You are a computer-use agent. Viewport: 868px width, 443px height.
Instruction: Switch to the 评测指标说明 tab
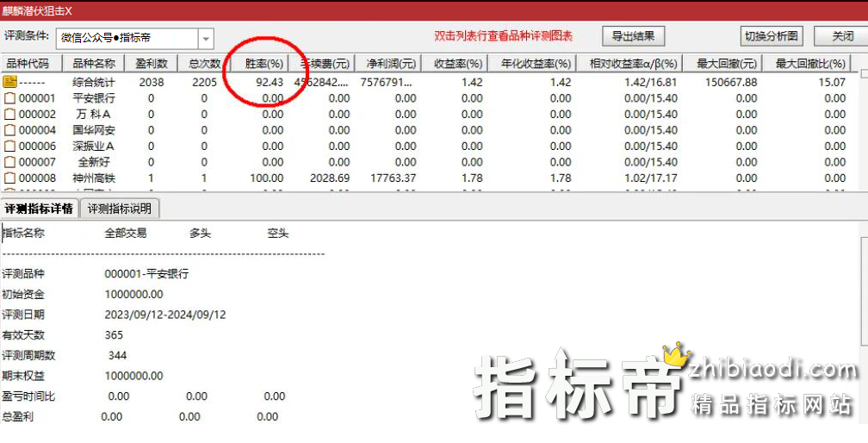coord(120,209)
